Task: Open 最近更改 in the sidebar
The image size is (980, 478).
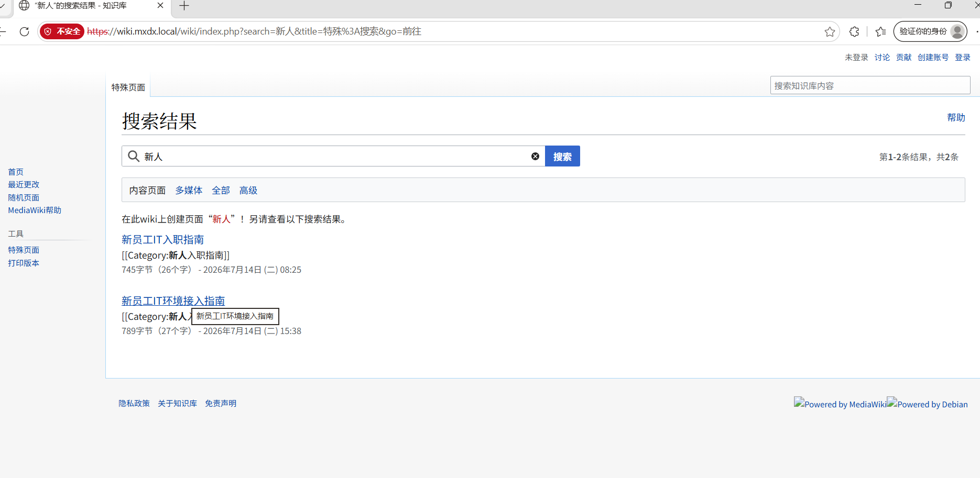Action: [24, 184]
